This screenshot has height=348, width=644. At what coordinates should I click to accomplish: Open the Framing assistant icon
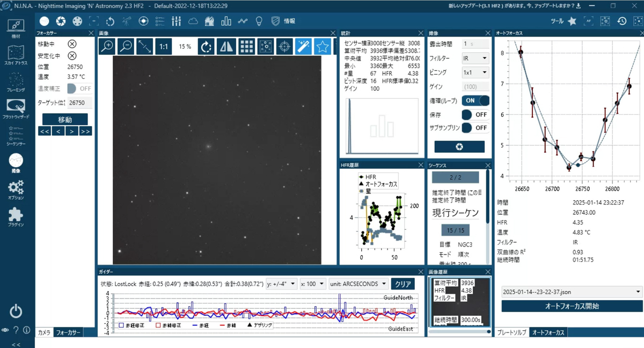16,82
